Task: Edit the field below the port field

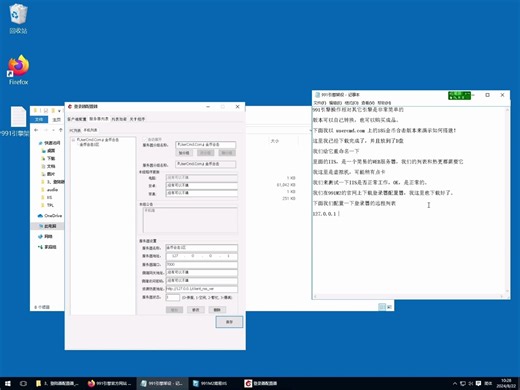Action: coord(202,273)
